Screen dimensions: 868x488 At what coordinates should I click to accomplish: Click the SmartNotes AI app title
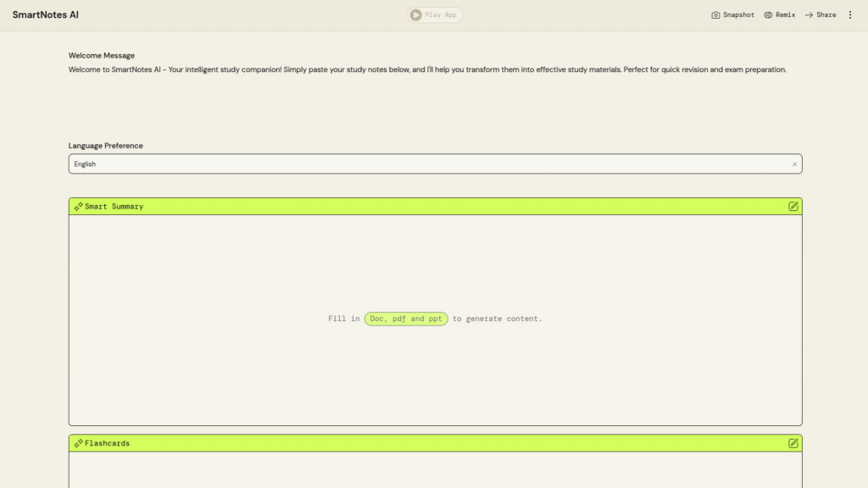[46, 15]
